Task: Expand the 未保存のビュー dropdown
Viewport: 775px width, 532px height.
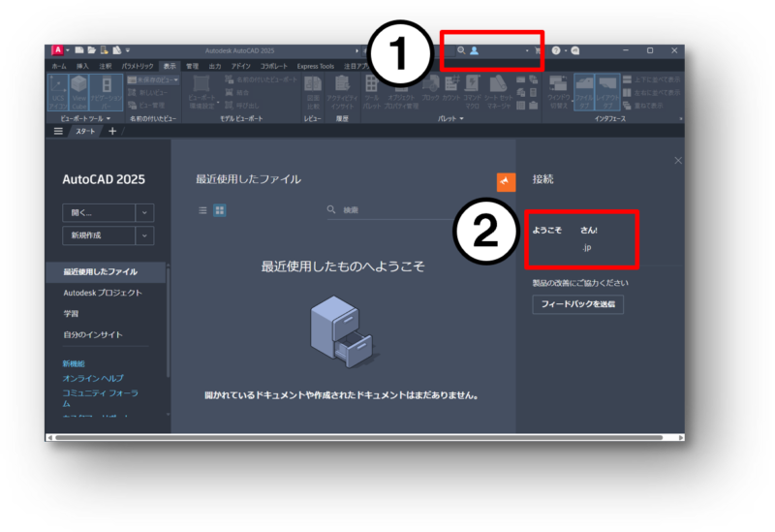Action: tap(175, 79)
